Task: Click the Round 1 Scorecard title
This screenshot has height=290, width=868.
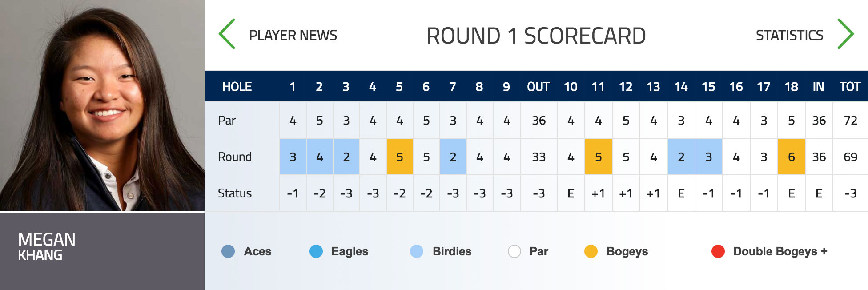Action: [x=536, y=36]
